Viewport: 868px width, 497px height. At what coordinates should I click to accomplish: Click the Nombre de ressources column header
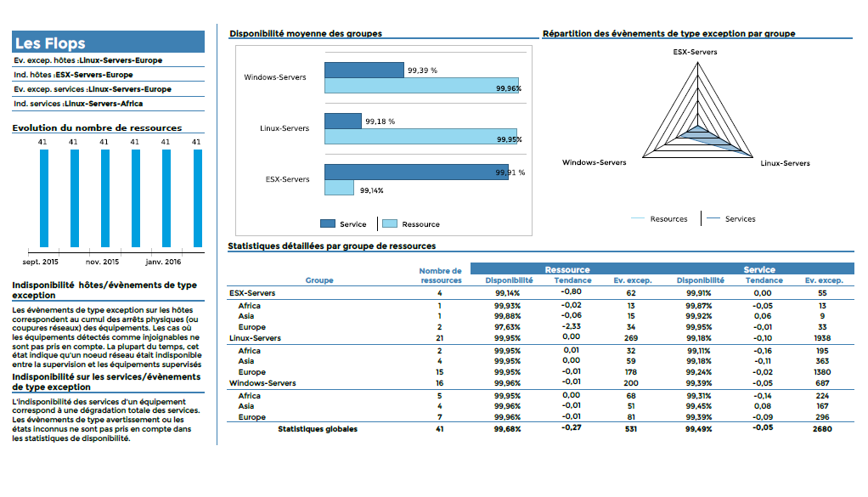coord(441,275)
